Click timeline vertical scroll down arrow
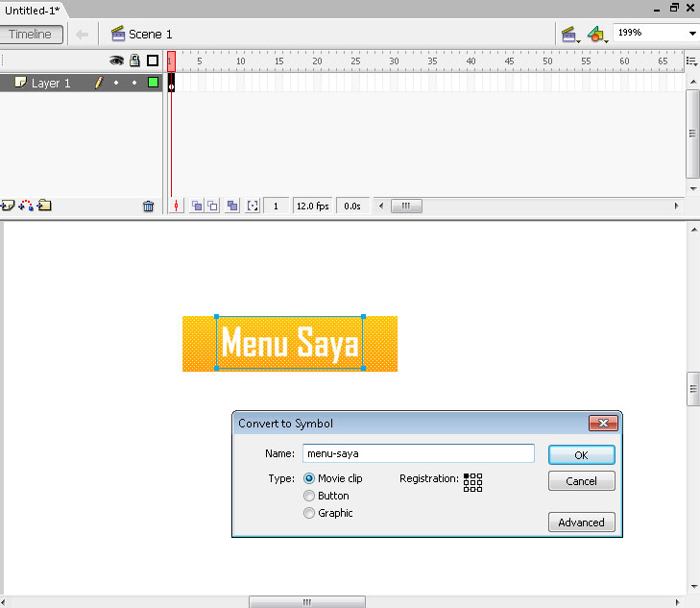The image size is (700, 608). [x=693, y=189]
